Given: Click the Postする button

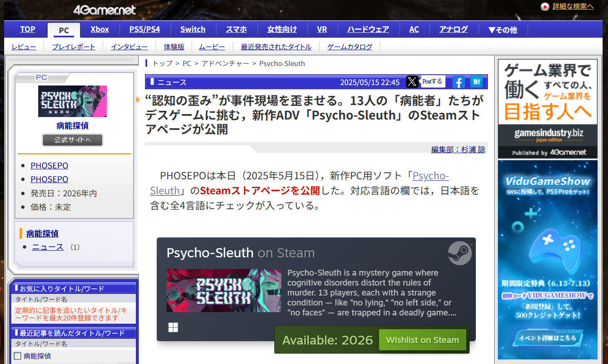Looking at the screenshot, I should (x=432, y=81).
